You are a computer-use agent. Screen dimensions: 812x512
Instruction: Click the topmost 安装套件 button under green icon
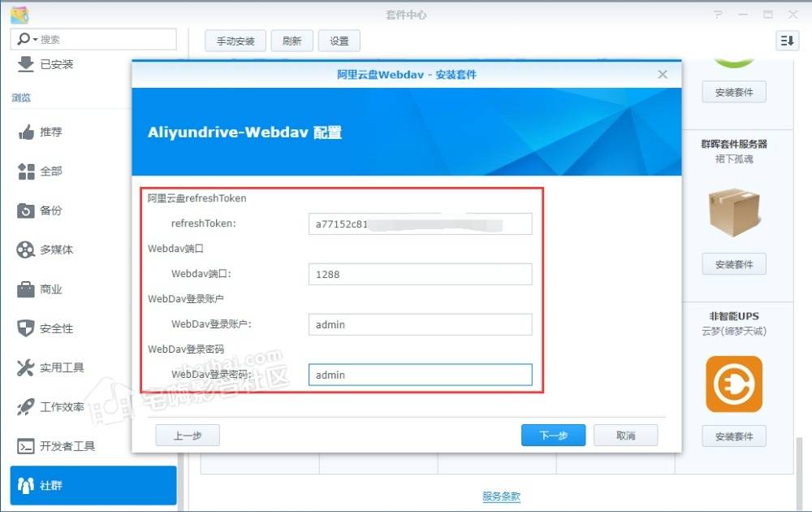click(734, 93)
